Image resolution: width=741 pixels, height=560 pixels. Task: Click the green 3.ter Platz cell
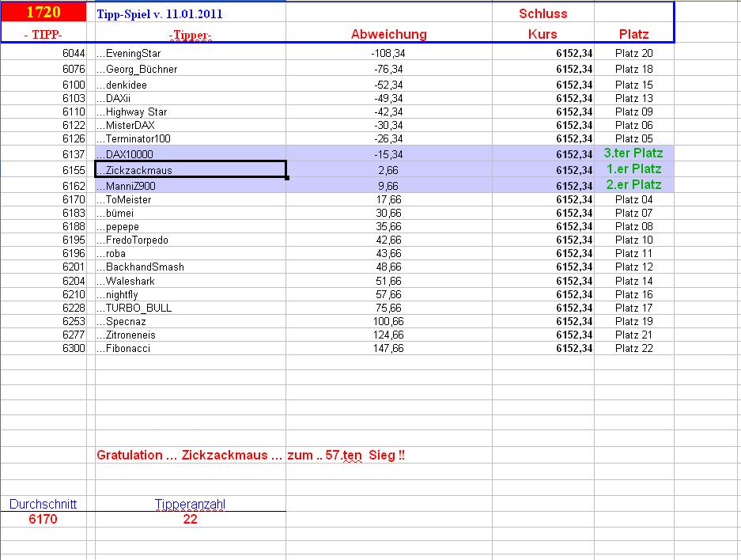tap(633, 153)
